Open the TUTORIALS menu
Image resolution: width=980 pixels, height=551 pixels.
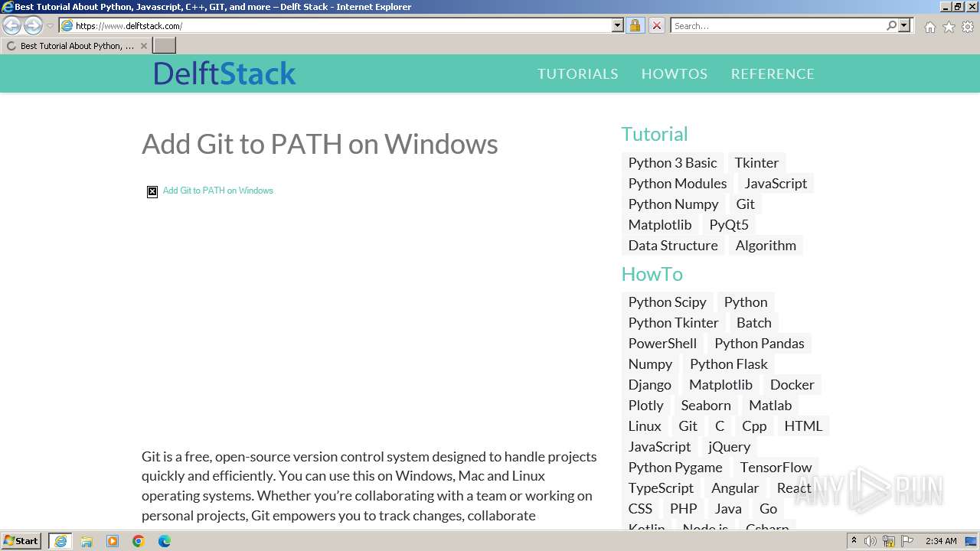(577, 73)
